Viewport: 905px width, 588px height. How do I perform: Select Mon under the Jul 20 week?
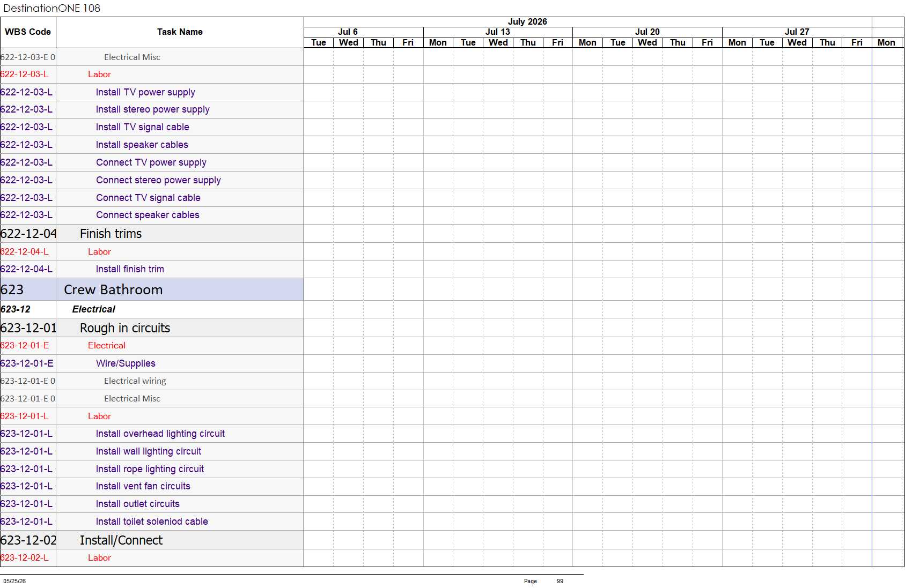tap(587, 42)
